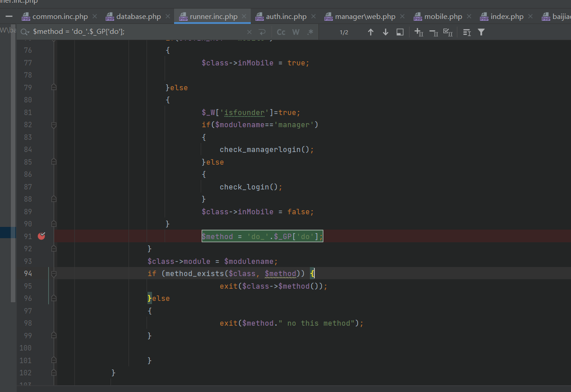The width and height of the screenshot is (571, 392).
Task: Click the $class->inMobile = false line
Action: click(258, 212)
